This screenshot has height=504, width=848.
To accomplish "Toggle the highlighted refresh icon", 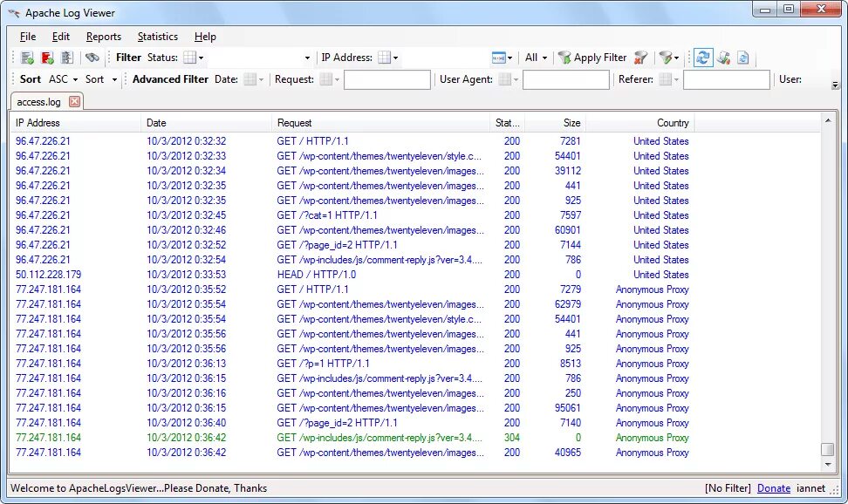I will [x=703, y=58].
